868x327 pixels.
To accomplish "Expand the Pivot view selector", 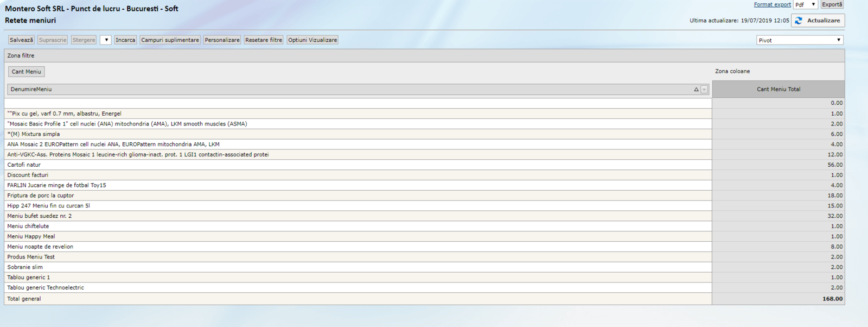I will 800,40.
